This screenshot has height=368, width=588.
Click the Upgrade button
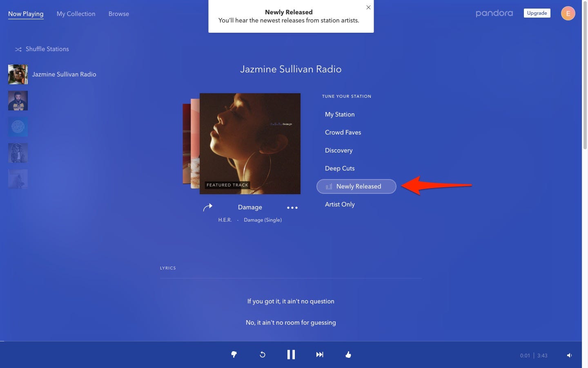point(537,13)
